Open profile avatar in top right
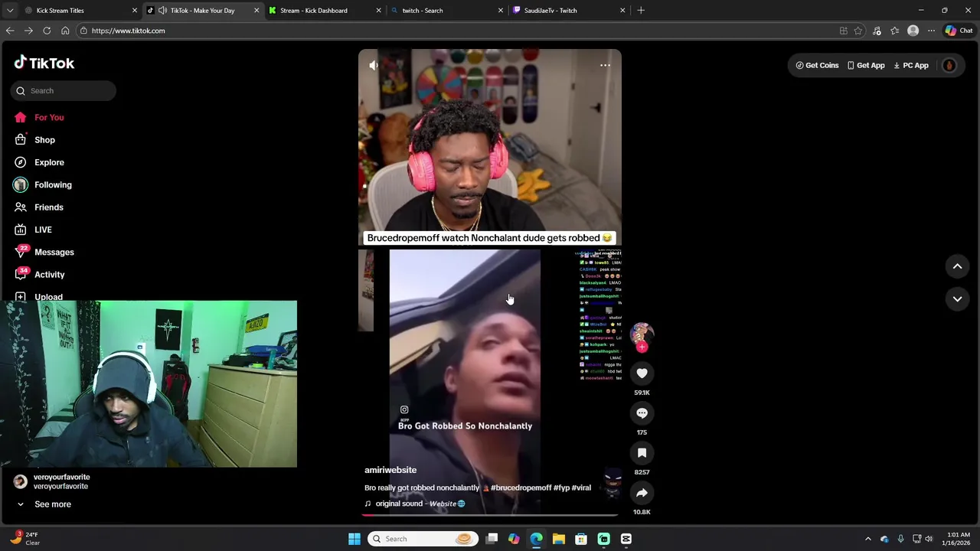The image size is (980, 551). point(949,66)
